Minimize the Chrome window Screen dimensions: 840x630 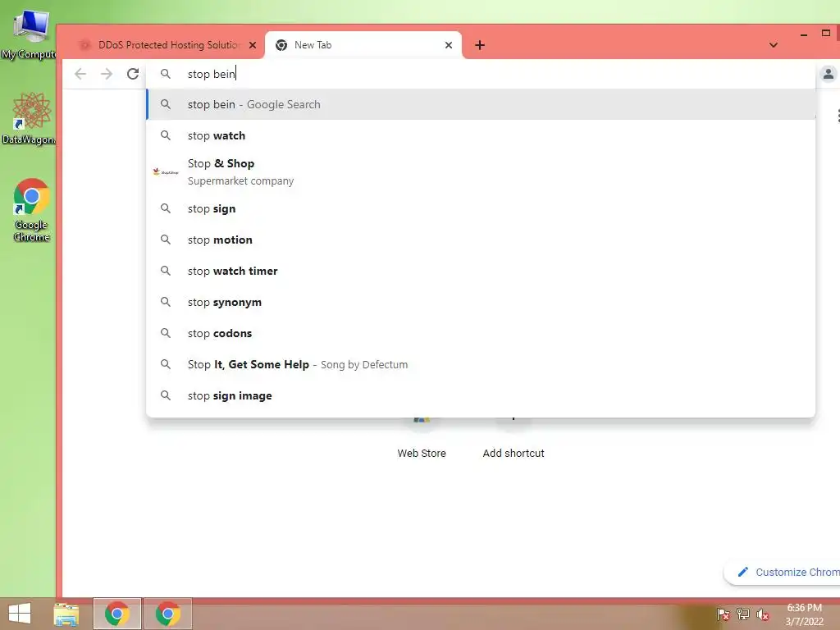coord(804,34)
